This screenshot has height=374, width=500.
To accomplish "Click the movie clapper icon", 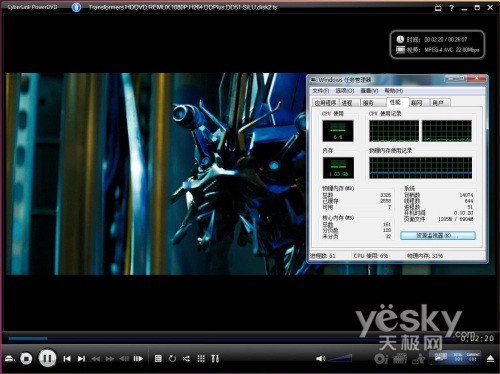I will (400, 359).
